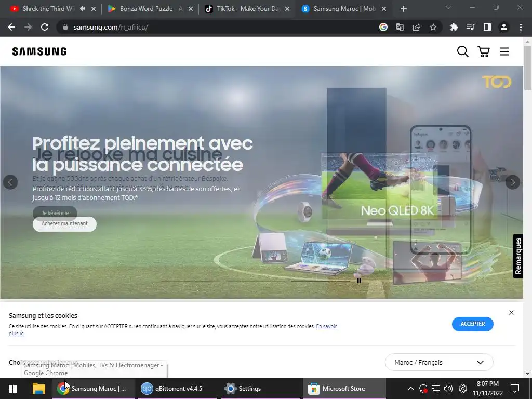Click the address bar URL field
Image resolution: width=532 pixels, height=399 pixels.
click(x=217, y=27)
